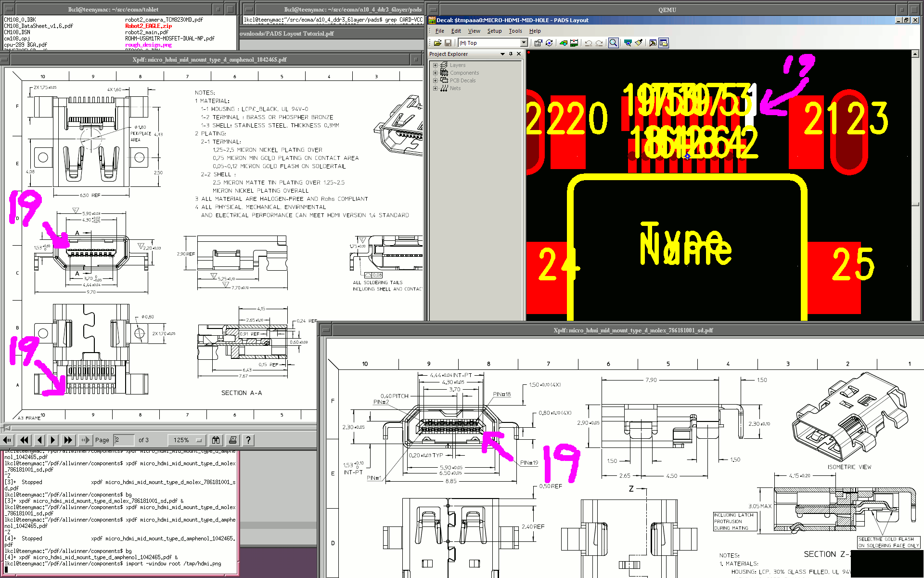Open the window menu button of Xpdf amphenol window
This screenshot has height=578, width=924.
pyautogui.click(x=5, y=60)
